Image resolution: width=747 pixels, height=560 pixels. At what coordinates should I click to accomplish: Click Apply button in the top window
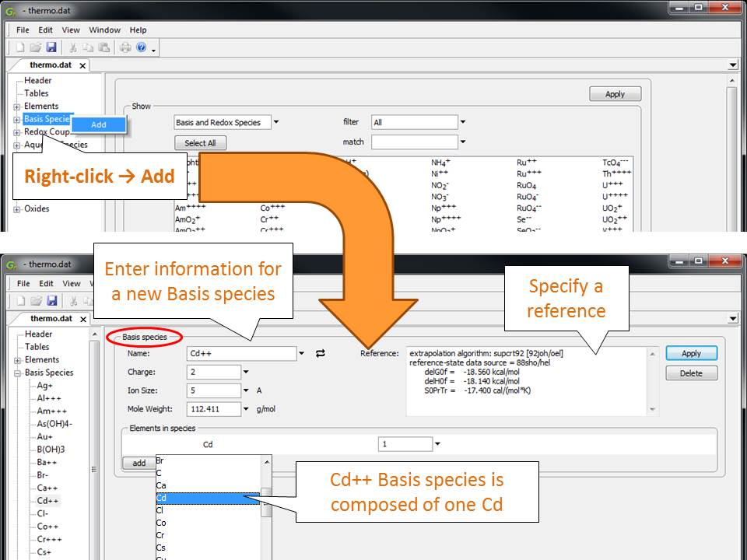pyautogui.click(x=615, y=94)
